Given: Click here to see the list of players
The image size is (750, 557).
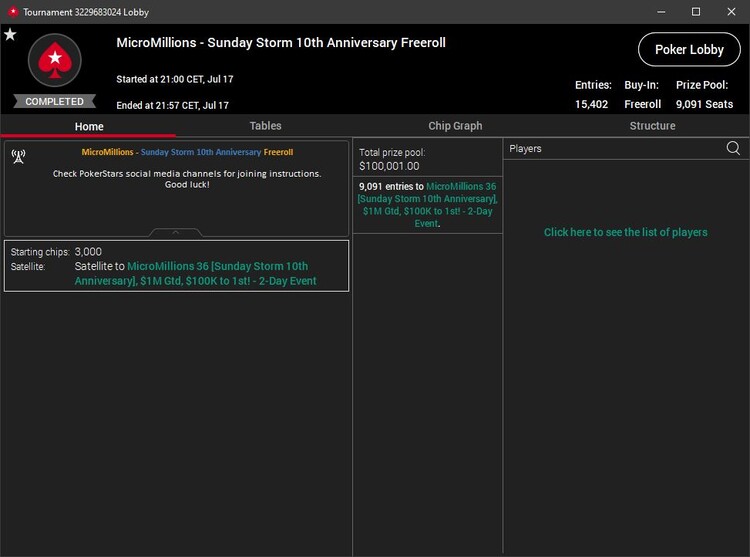Looking at the screenshot, I should pos(626,232).
